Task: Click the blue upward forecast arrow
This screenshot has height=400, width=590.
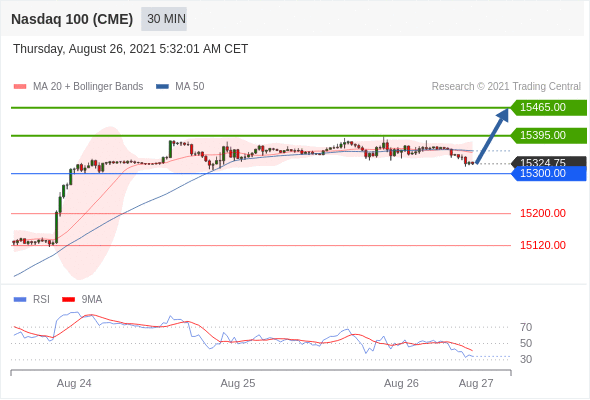Action: pos(493,136)
